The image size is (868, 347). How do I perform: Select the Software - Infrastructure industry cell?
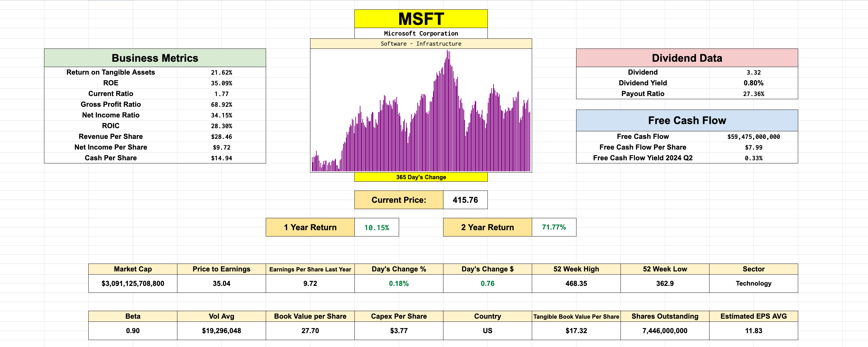pyautogui.click(x=421, y=44)
